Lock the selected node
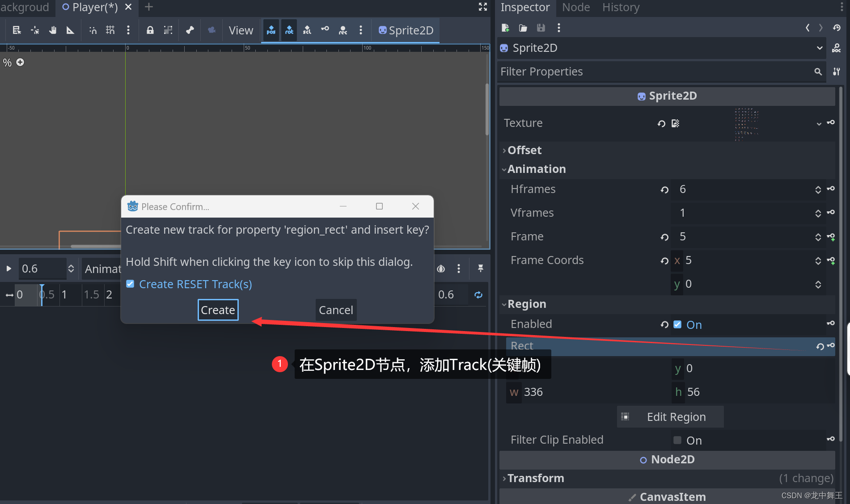The image size is (850, 504). (x=150, y=30)
